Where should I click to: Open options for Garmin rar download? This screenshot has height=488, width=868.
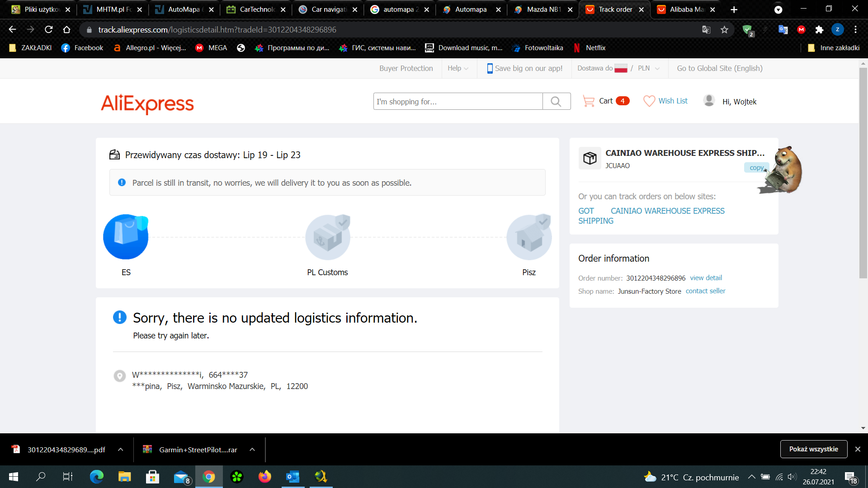coord(252,450)
